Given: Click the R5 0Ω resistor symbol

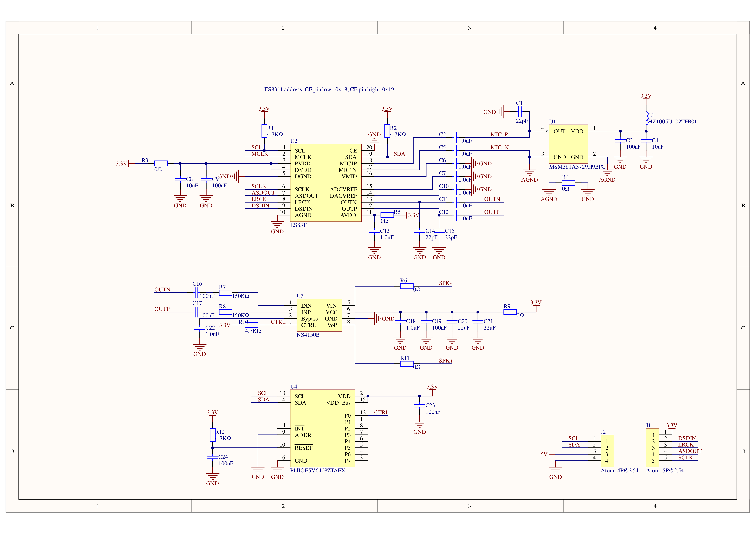Looking at the screenshot, I should coord(387,215).
